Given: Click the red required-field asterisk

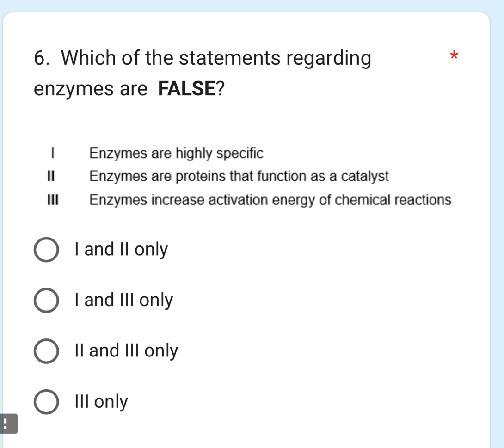Looking at the screenshot, I should tap(454, 56).
